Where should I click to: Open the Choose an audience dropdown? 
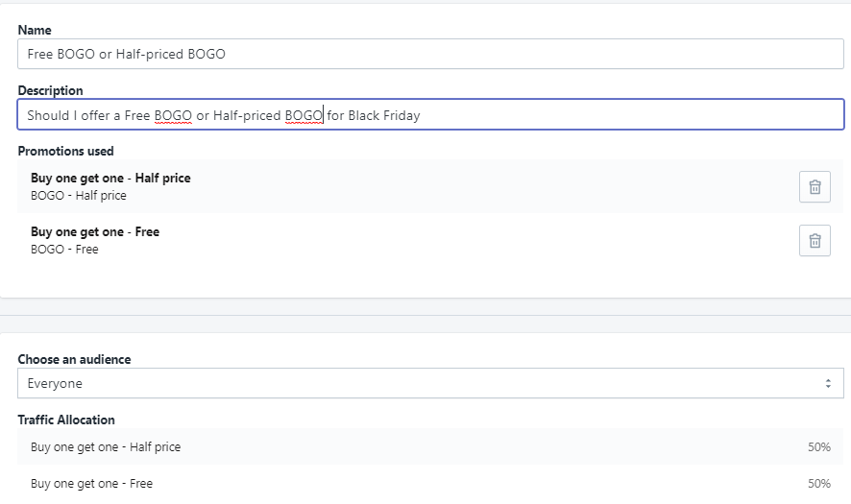coord(430,383)
